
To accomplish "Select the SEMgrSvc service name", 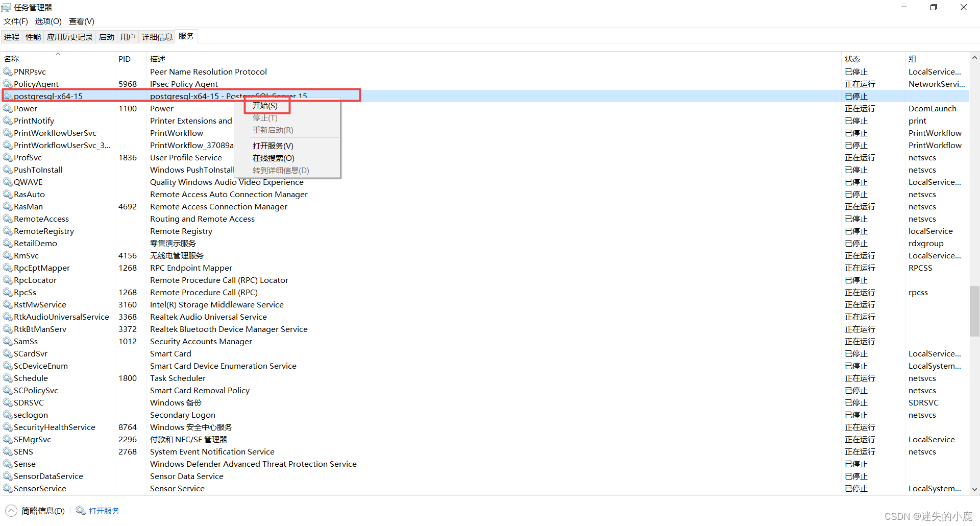I will click(32, 439).
